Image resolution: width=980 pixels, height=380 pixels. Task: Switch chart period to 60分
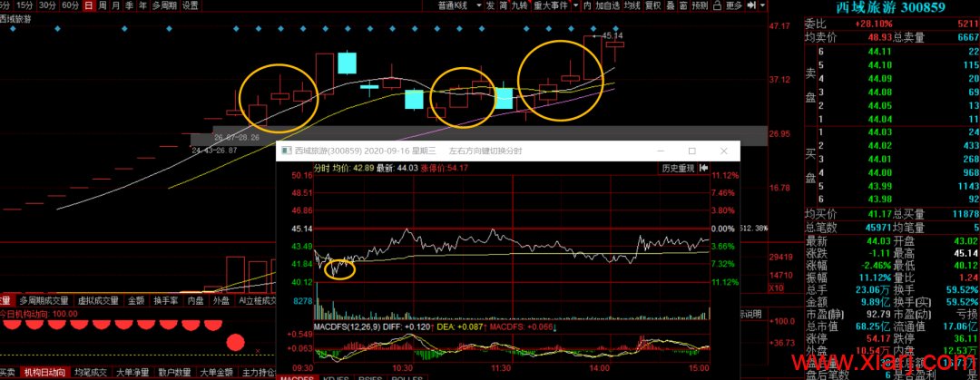[x=69, y=5]
